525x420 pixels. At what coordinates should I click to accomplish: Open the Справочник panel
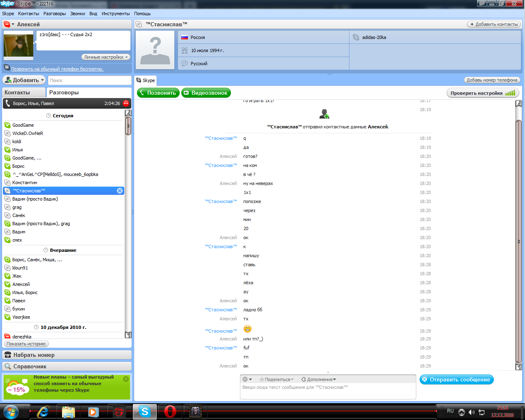click(x=67, y=366)
